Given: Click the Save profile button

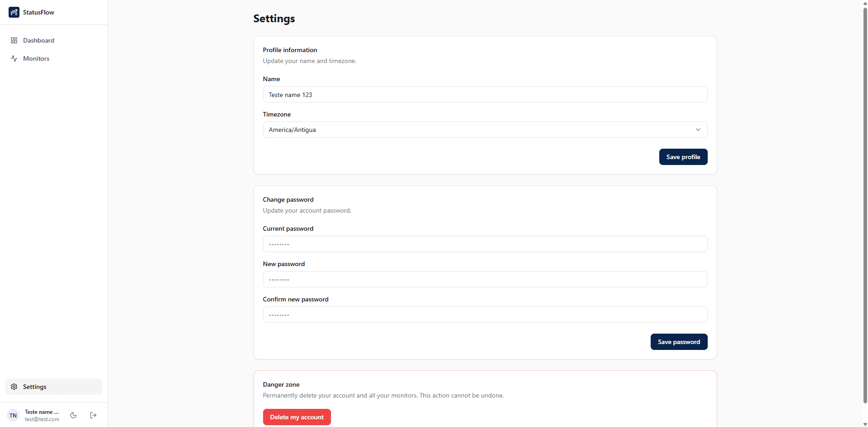Looking at the screenshot, I should click(683, 156).
